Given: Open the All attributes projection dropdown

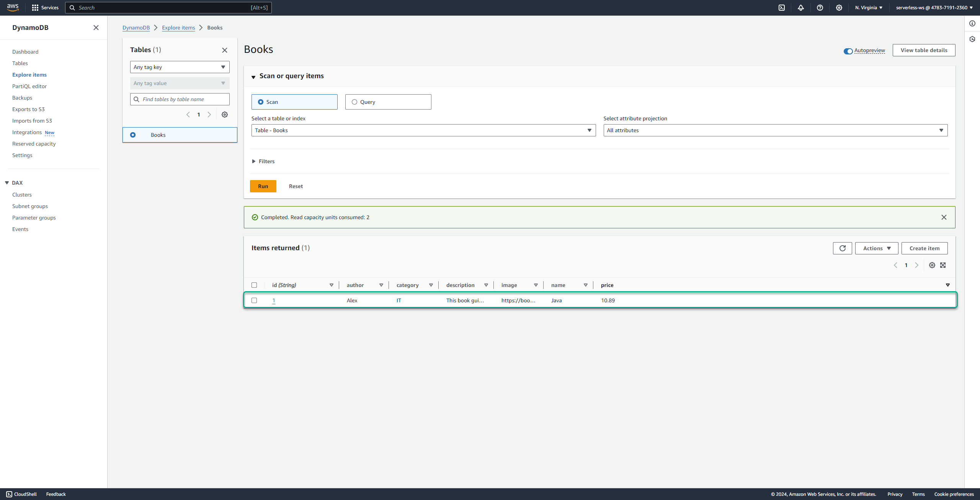Looking at the screenshot, I should [776, 130].
